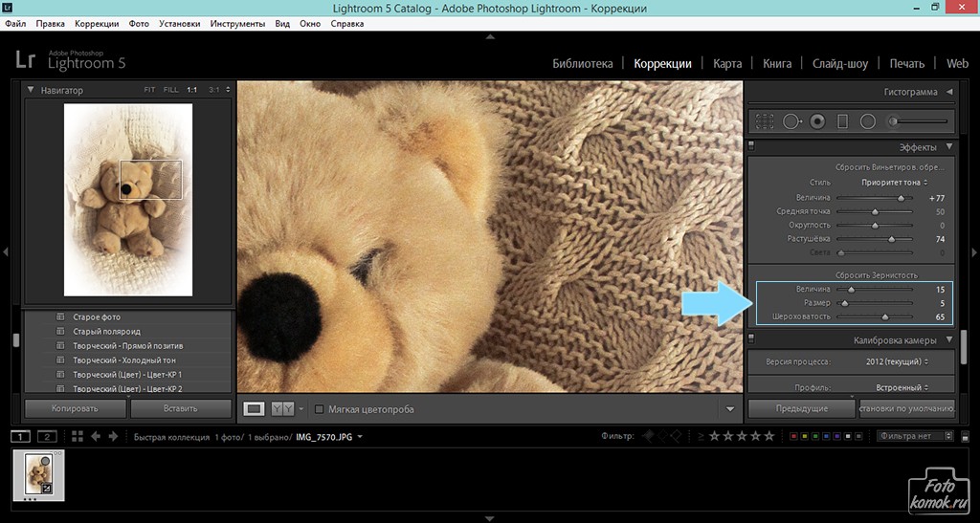Switch to grid view icon in filmstrip bar
980x523 pixels.
78,436
